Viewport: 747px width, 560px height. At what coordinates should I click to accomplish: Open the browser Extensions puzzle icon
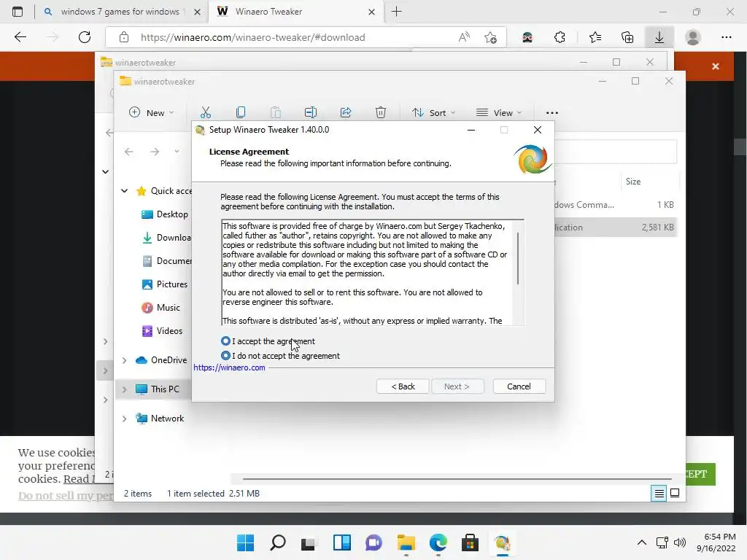click(560, 37)
